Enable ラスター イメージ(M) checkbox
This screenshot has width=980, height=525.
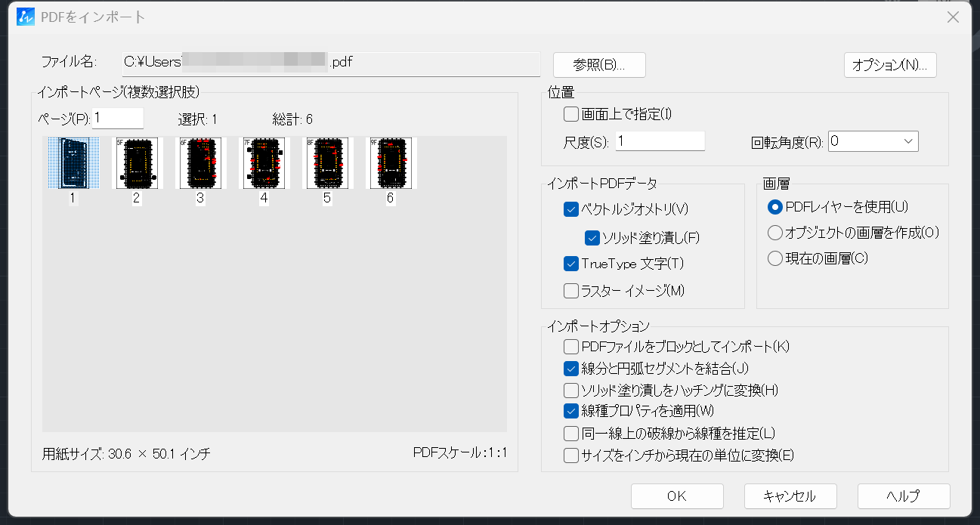coord(571,290)
